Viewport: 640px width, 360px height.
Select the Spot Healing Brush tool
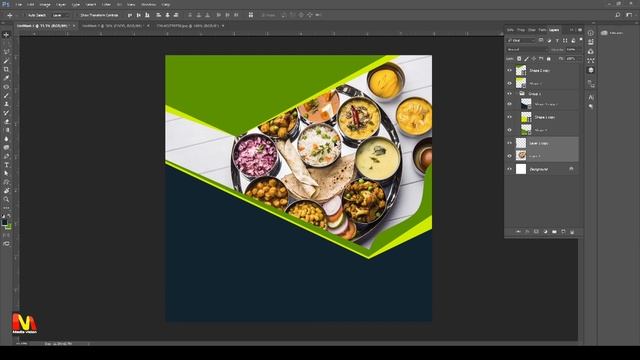[6, 87]
